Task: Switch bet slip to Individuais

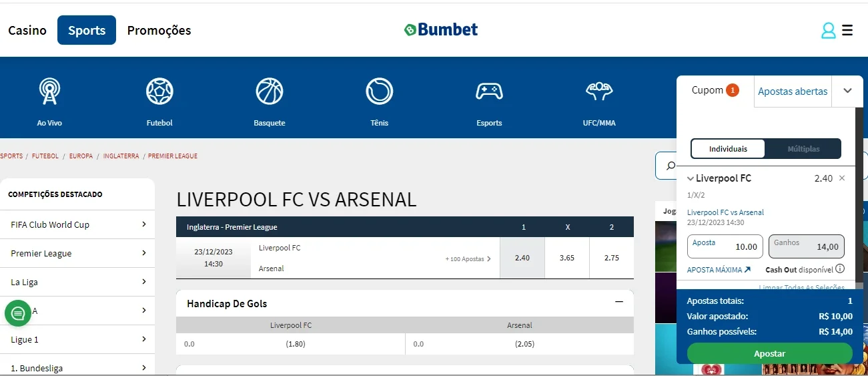Action: (x=728, y=149)
